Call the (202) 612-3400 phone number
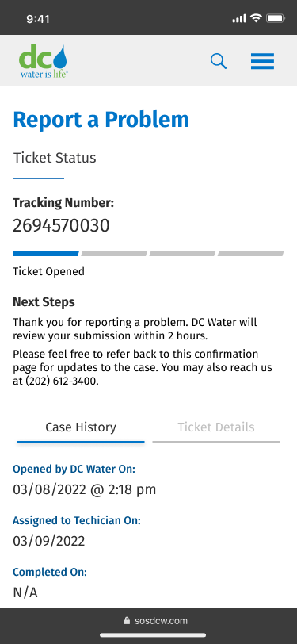 pyautogui.click(x=62, y=381)
